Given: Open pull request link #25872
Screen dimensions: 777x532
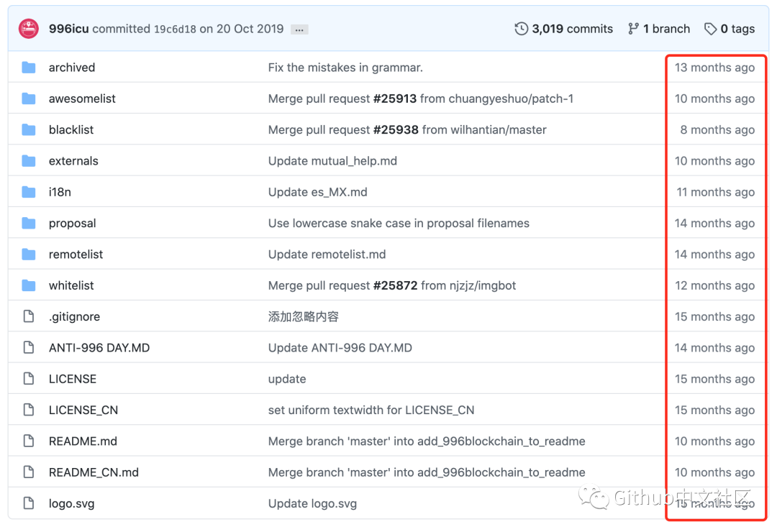Looking at the screenshot, I should coord(394,285).
